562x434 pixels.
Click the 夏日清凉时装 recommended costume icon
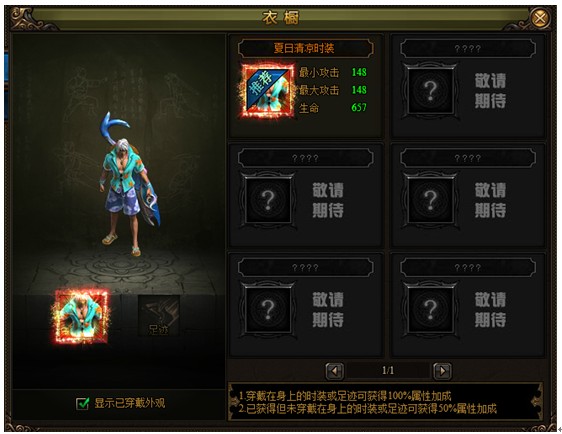pos(268,91)
